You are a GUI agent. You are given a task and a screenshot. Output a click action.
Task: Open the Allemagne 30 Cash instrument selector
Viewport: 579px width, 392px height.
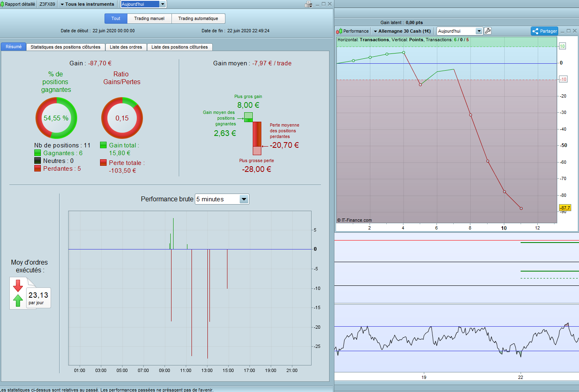(x=402, y=31)
